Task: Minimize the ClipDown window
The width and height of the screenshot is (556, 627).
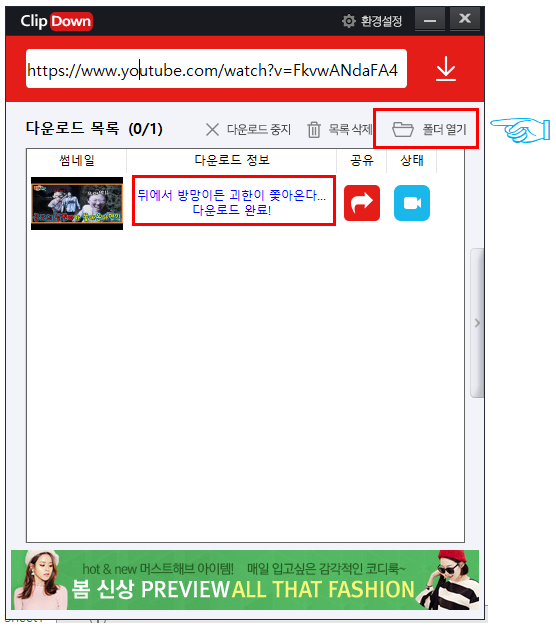Action: click(430, 20)
